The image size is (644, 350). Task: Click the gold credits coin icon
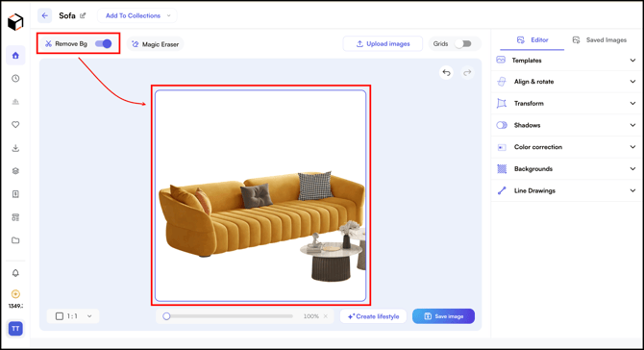click(15, 293)
